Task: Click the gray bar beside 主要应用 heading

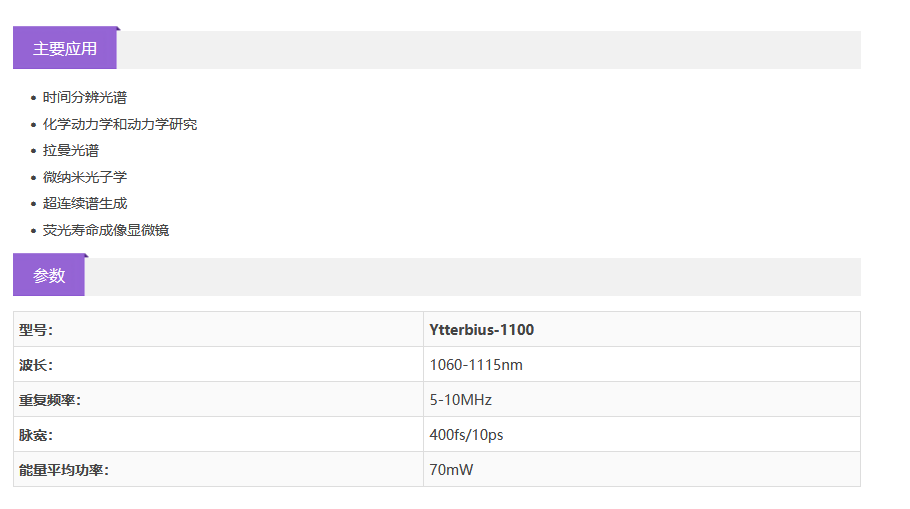Action: 490,50
